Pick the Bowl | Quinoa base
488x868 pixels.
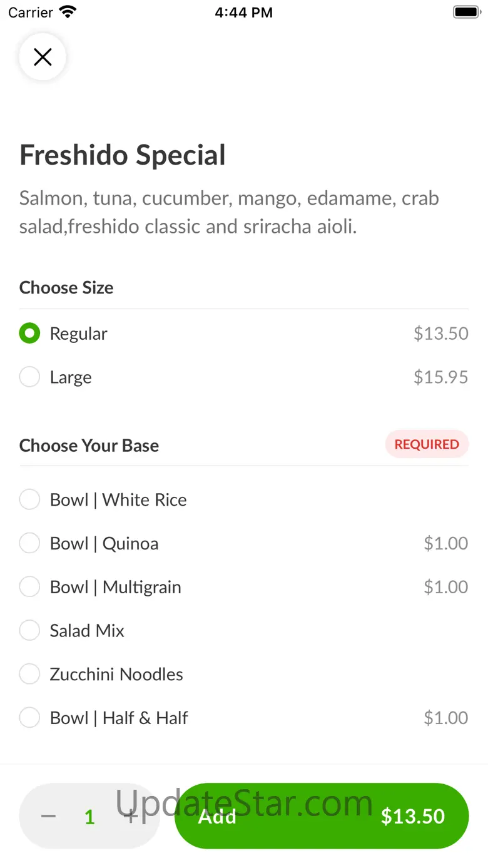tap(29, 543)
